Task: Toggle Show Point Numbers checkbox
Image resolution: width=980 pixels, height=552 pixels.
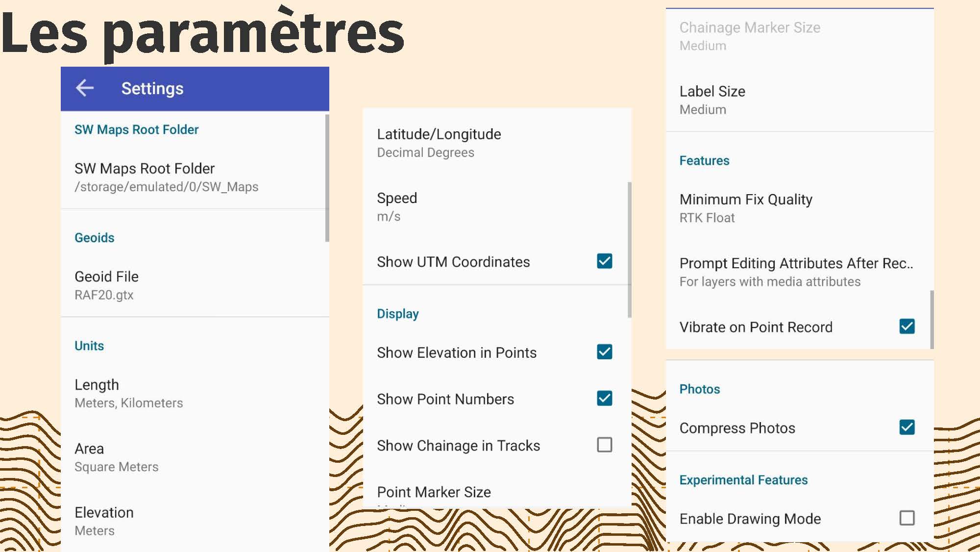Action: click(x=604, y=399)
